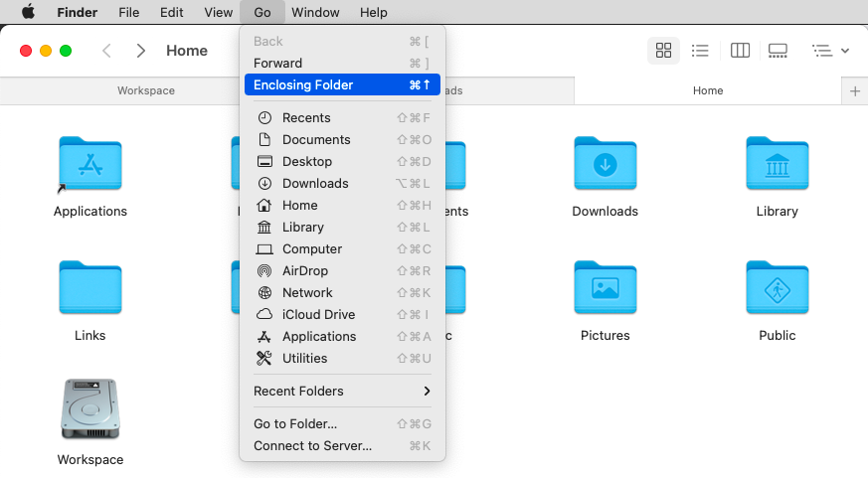The width and height of the screenshot is (868, 478).
Task: Switch to the Workspace tab
Action: 146,90
